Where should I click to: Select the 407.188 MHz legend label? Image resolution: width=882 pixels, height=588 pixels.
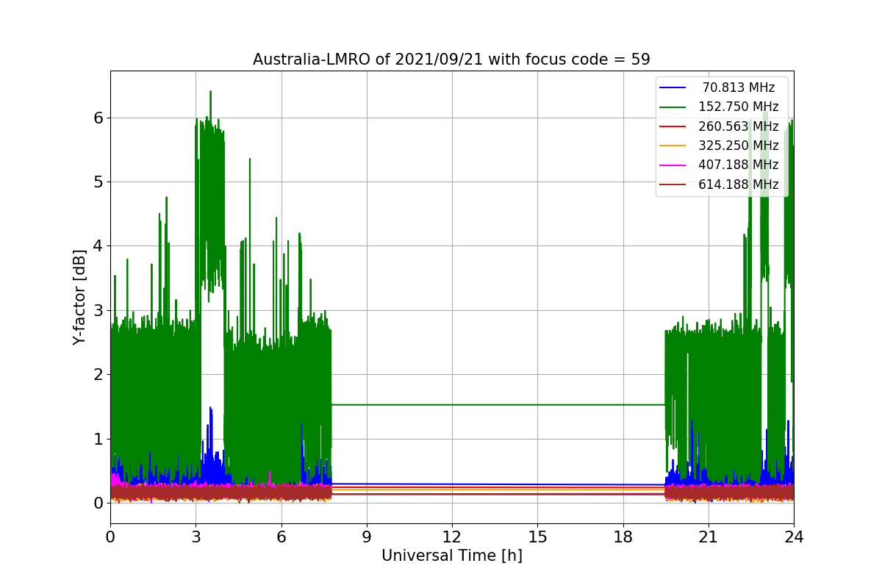coord(739,165)
